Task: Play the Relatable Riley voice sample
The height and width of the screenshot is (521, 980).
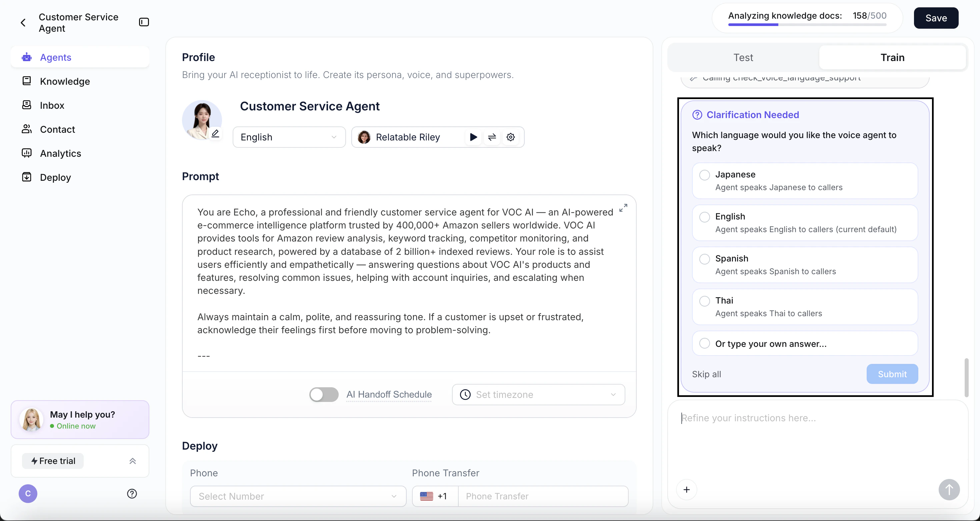Action: click(473, 137)
